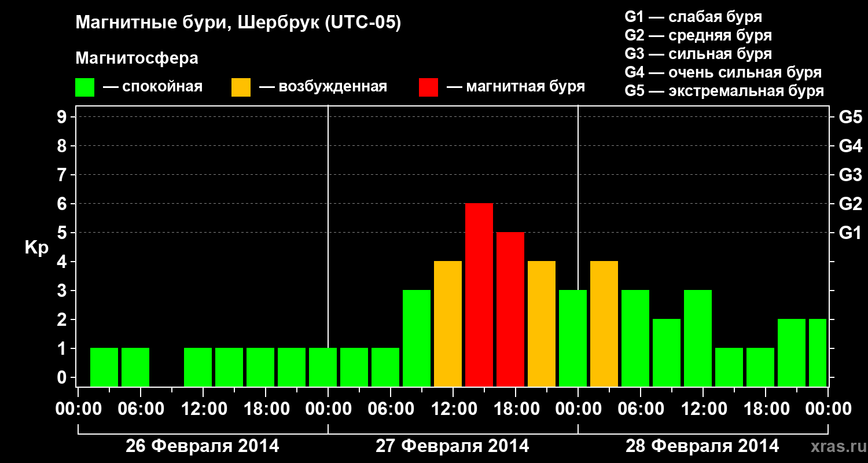Click the first green bar on 26 February

(104, 368)
